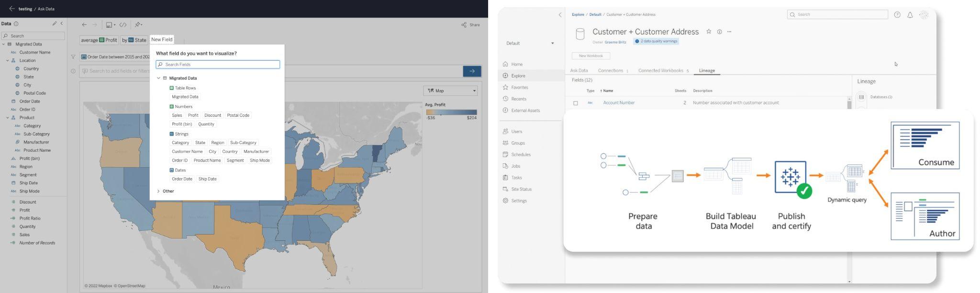Click the info icon beside query box
Viewport: 980px width, 293px height.
[73, 71]
